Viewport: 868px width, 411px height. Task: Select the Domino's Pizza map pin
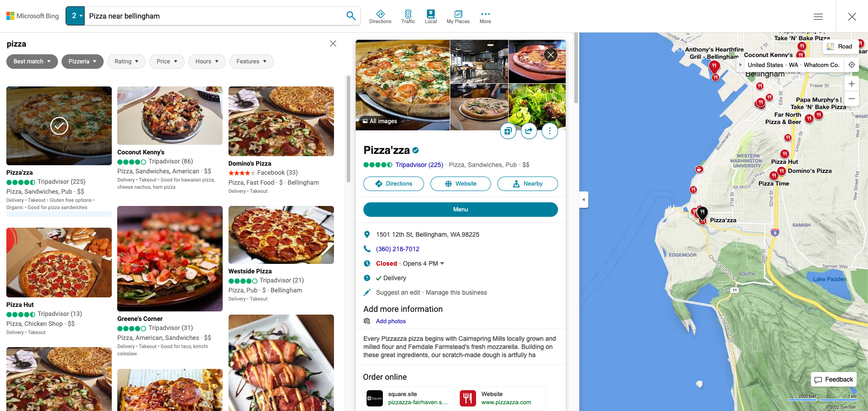(782, 171)
